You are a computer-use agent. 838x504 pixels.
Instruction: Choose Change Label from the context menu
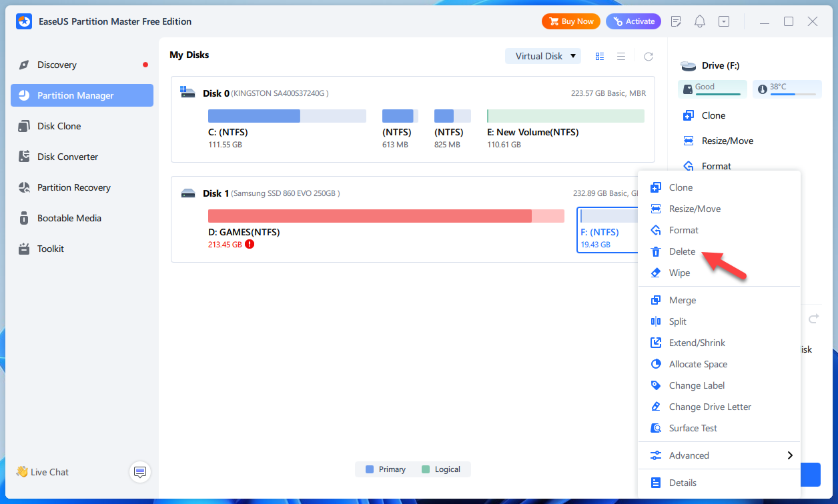coord(719,385)
